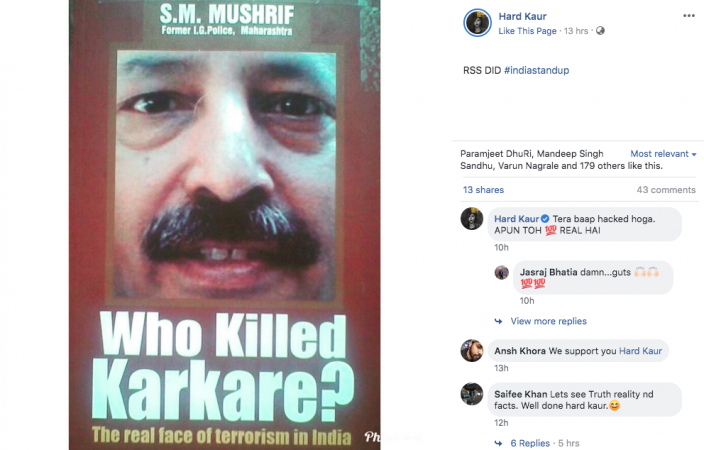704x450 pixels.
Task: Click Hard Kaur's page profile picture
Action: tap(477, 22)
